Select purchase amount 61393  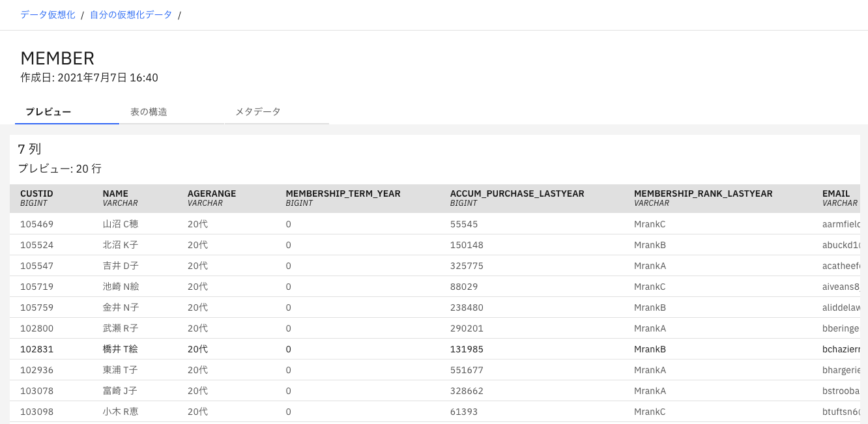click(464, 412)
